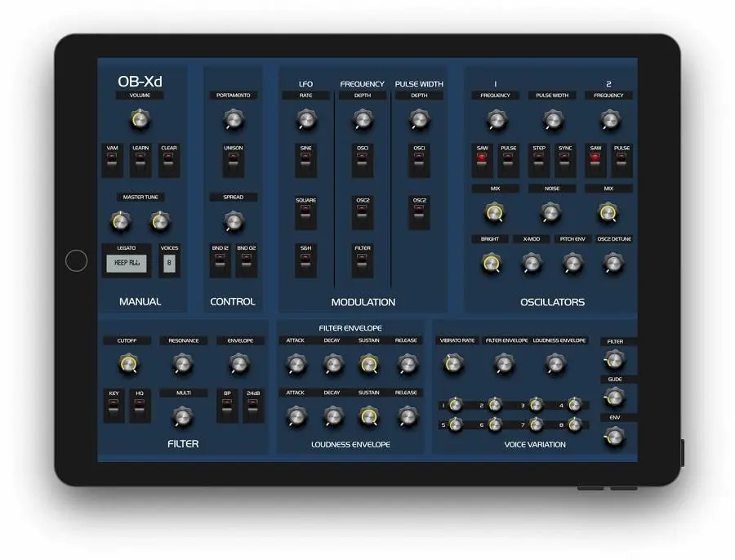Open the Legato KEEP ALL selector
The image size is (735, 560).
tap(127, 264)
